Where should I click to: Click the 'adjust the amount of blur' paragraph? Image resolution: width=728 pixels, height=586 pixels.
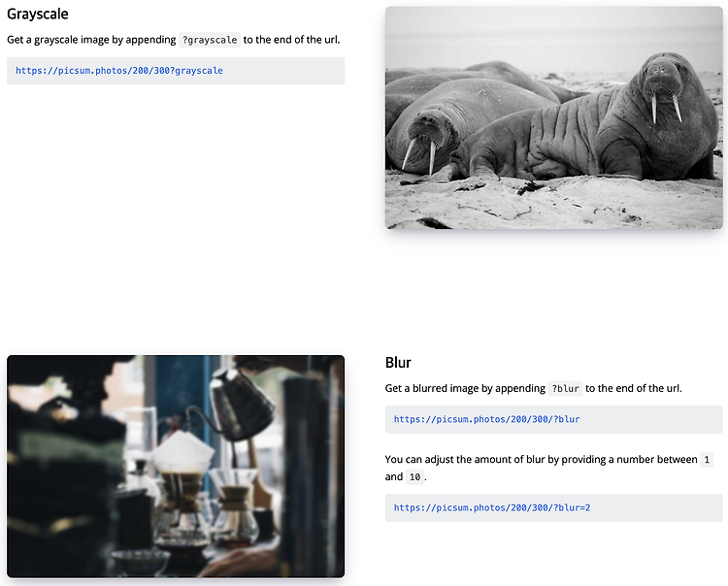[548, 469]
